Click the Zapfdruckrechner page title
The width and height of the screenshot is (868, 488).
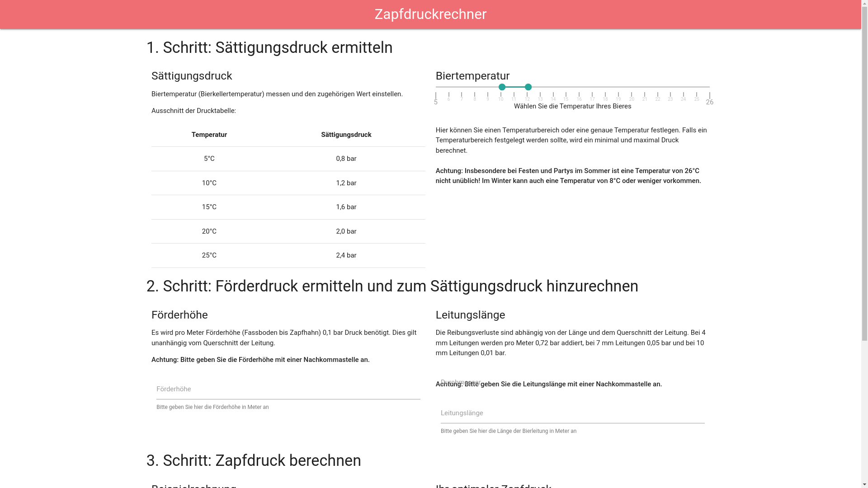click(x=430, y=14)
